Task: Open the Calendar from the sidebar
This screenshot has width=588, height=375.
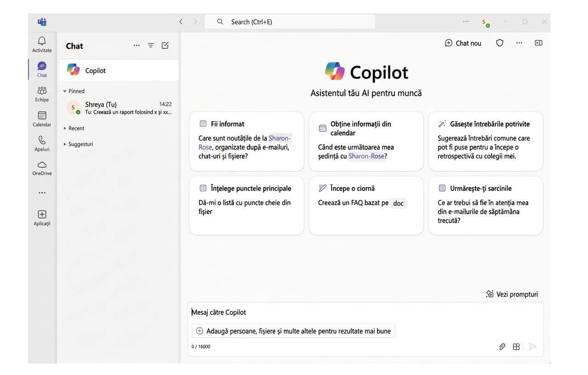Action: click(42, 119)
